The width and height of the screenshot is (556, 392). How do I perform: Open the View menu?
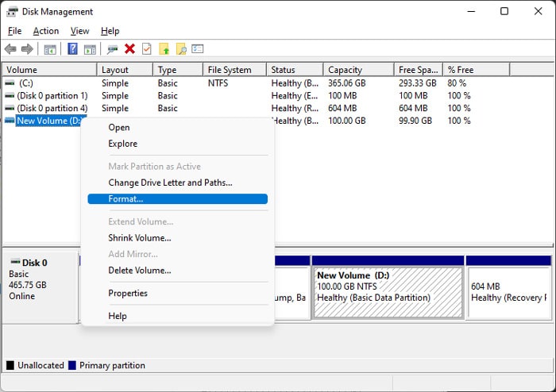point(79,31)
